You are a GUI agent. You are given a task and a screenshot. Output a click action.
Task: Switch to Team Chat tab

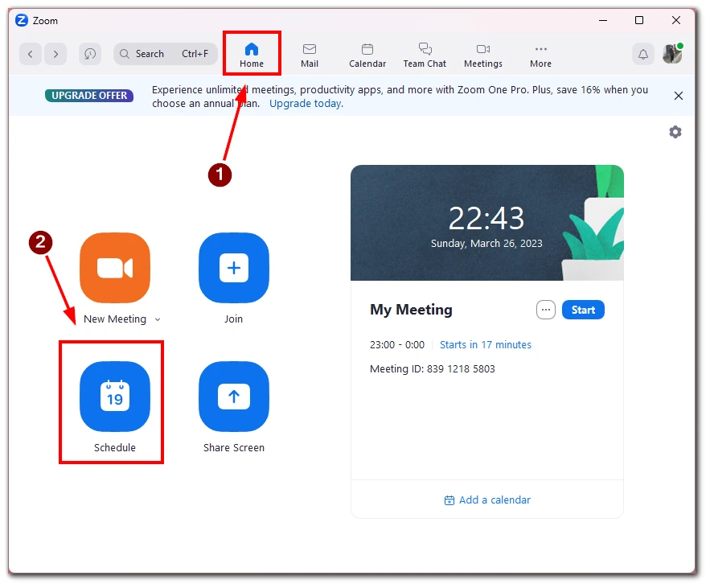[425, 55]
